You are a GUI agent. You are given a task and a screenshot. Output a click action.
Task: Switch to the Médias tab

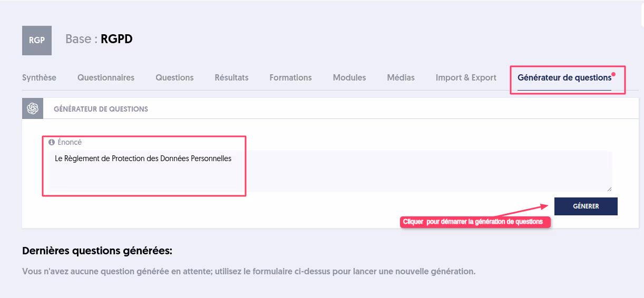tap(401, 77)
